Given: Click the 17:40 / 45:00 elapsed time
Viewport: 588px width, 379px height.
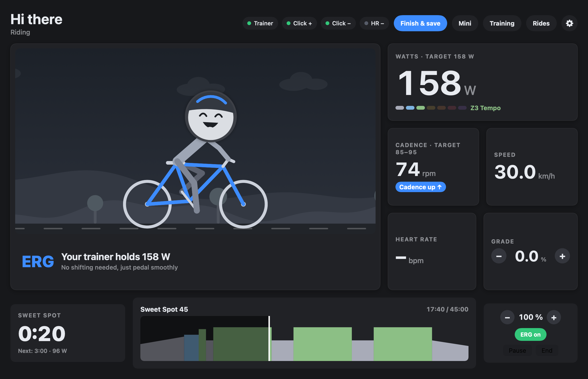Looking at the screenshot, I should pos(447,309).
